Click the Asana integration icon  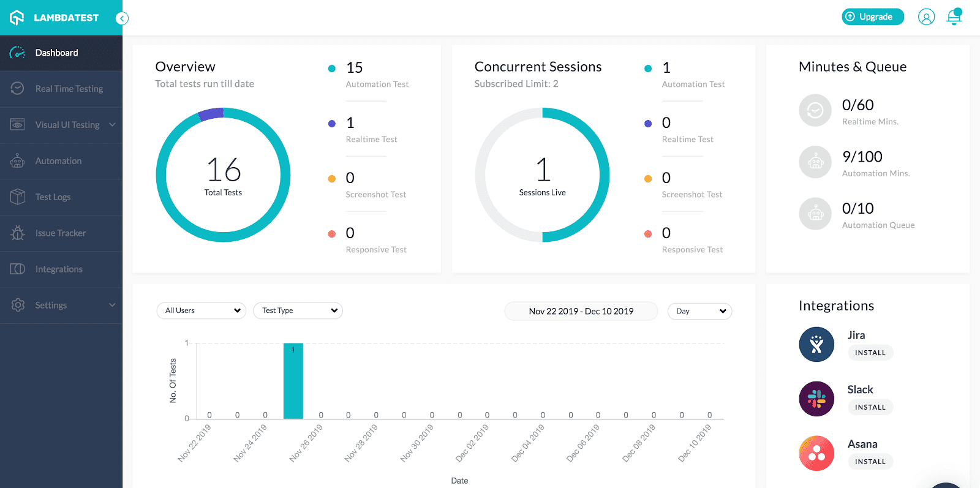816,453
